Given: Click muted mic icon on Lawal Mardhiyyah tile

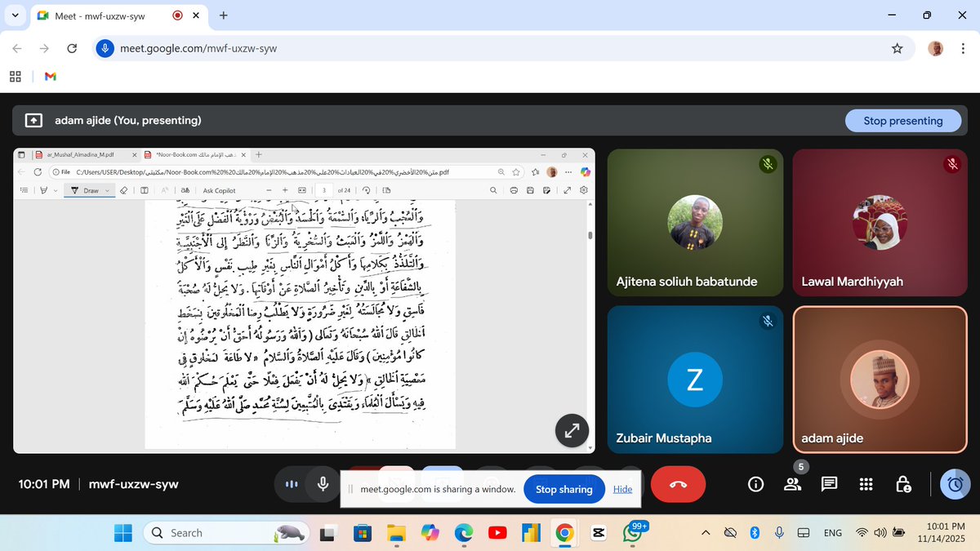Looking at the screenshot, I should coord(952,164).
